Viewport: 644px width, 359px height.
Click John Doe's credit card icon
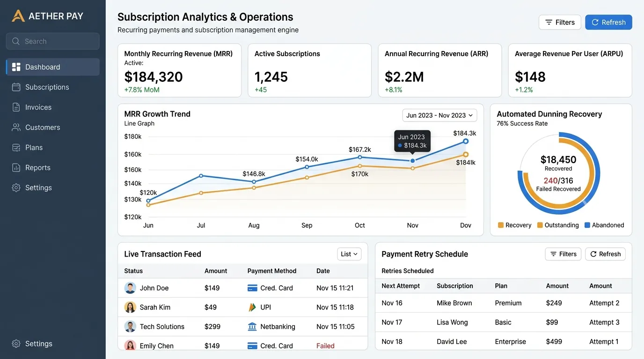[x=252, y=288]
